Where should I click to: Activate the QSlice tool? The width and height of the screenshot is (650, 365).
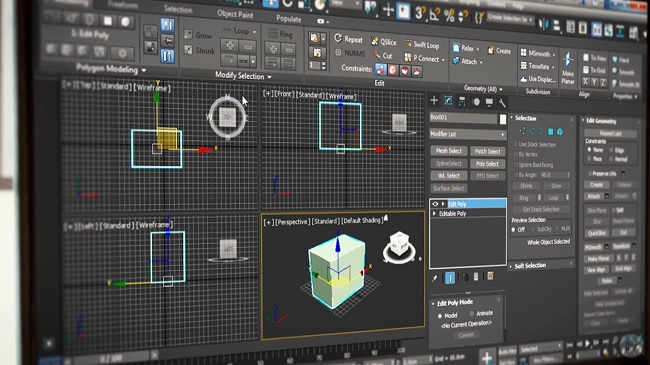pyautogui.click(x=384, y=41)
